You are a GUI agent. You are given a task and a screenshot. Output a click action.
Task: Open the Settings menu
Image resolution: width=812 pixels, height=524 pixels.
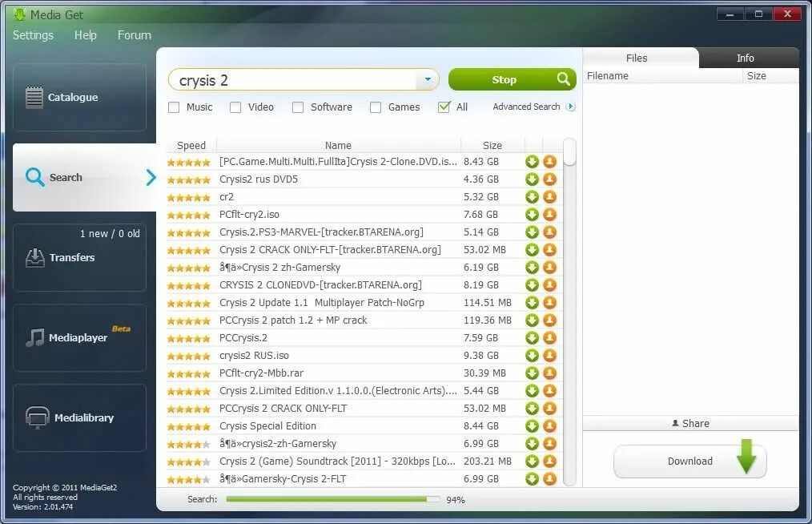[33, 35]
